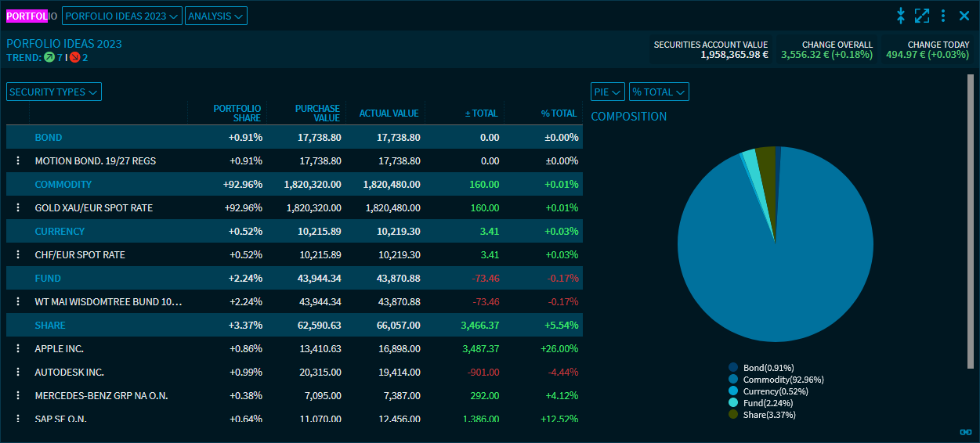Open the Pie chart type dropdown
980x443 pixels.
[607, 92]
